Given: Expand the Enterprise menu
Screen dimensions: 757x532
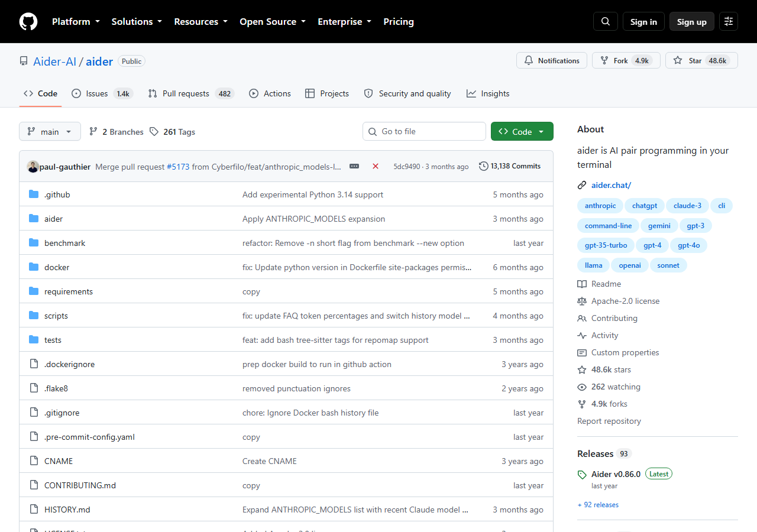Looking at the screenshot, I should 345,22.
